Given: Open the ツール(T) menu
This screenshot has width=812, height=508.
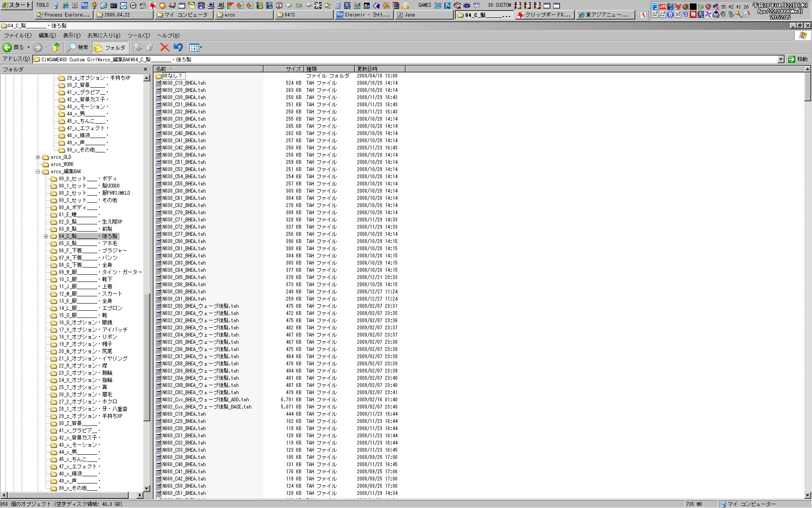Looking at the screenshot, I should pos(138,36).
